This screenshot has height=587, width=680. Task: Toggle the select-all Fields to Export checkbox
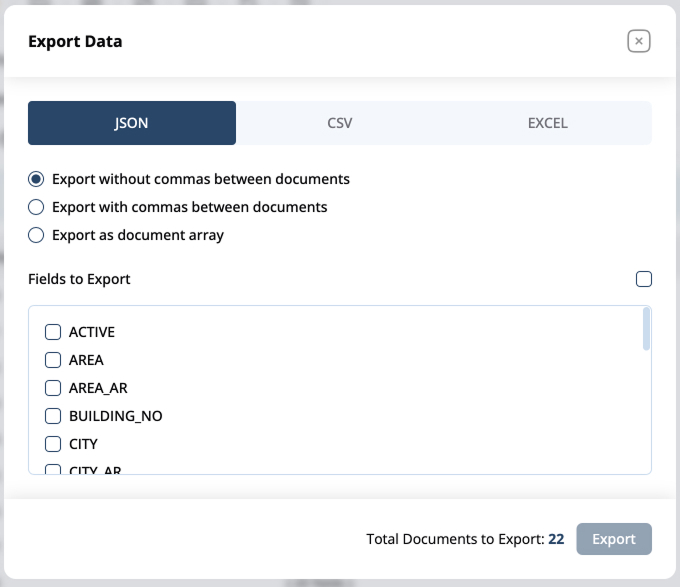click(x=644, y=279)
